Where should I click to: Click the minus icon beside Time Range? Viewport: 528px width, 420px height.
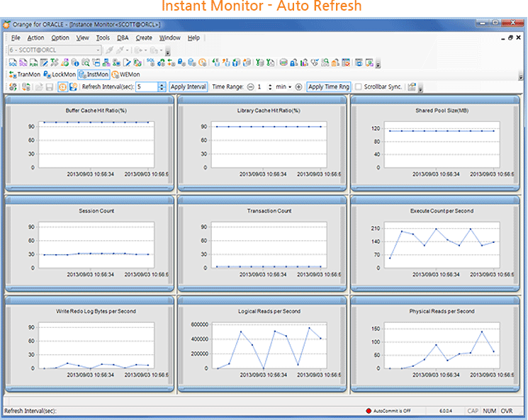[x=250, y=87]
